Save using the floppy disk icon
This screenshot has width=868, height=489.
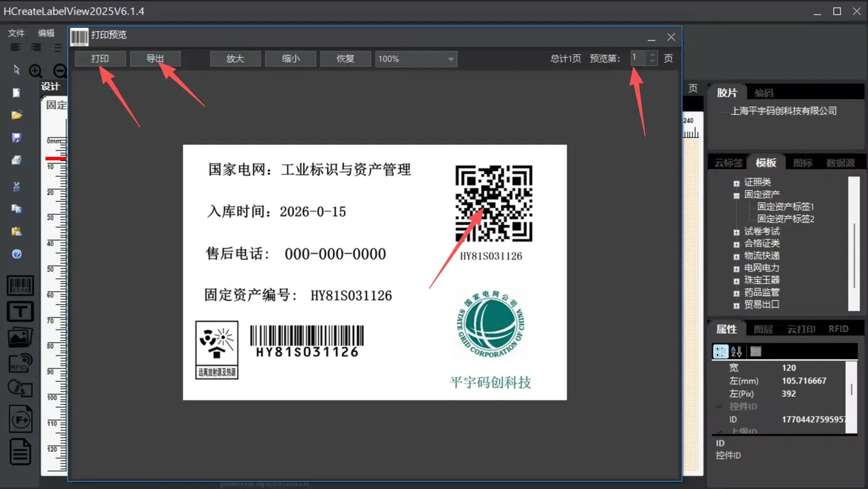pos(17,138)
